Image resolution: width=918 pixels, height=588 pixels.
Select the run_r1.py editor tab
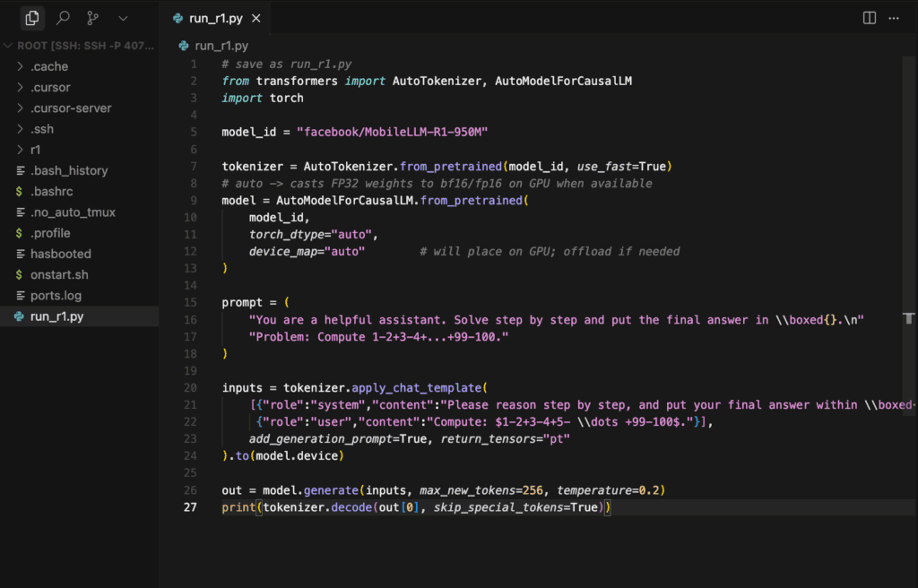(x=216, y=18)
